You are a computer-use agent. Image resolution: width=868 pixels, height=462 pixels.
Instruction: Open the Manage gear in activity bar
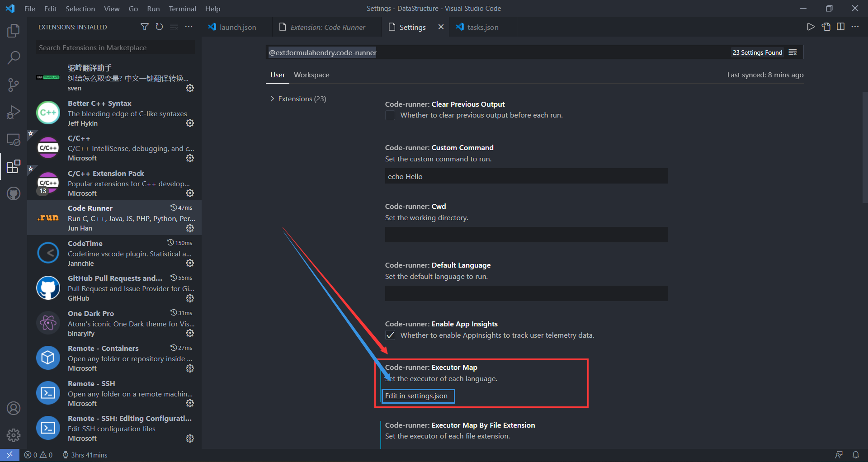point(14,435)
